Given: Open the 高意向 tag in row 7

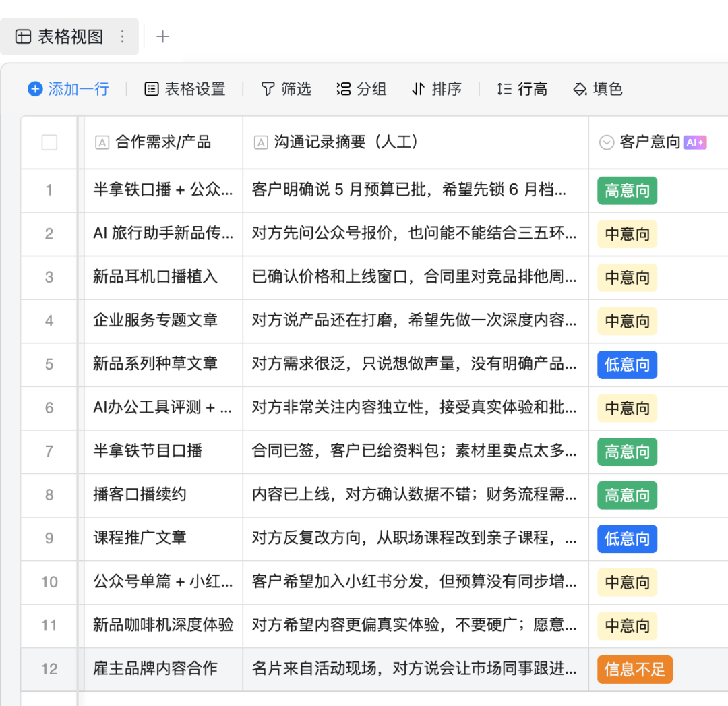Looking at the screenshot, I should coord(628,452).
